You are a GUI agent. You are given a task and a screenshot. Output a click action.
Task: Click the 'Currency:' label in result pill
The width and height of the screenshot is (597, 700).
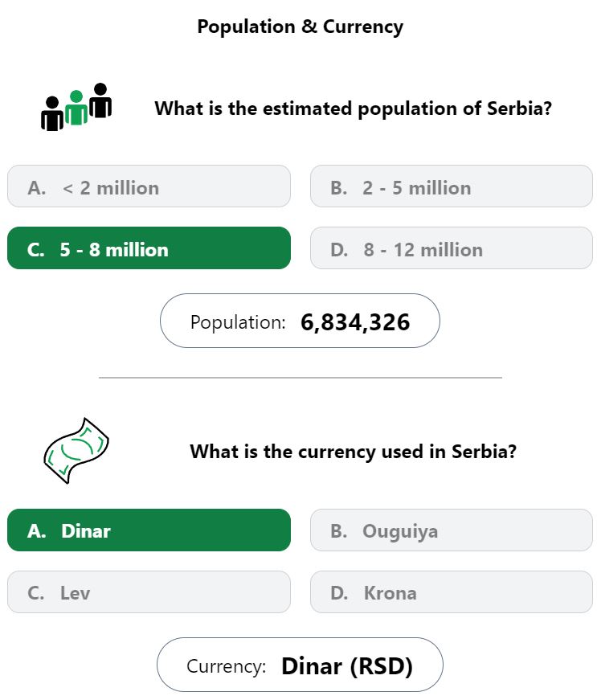coord(227,666)
